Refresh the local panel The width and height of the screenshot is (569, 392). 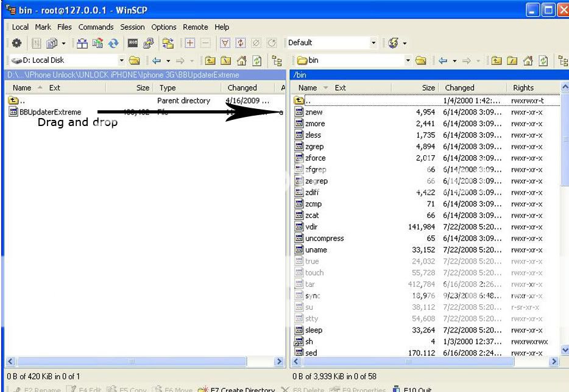(257, 60)
